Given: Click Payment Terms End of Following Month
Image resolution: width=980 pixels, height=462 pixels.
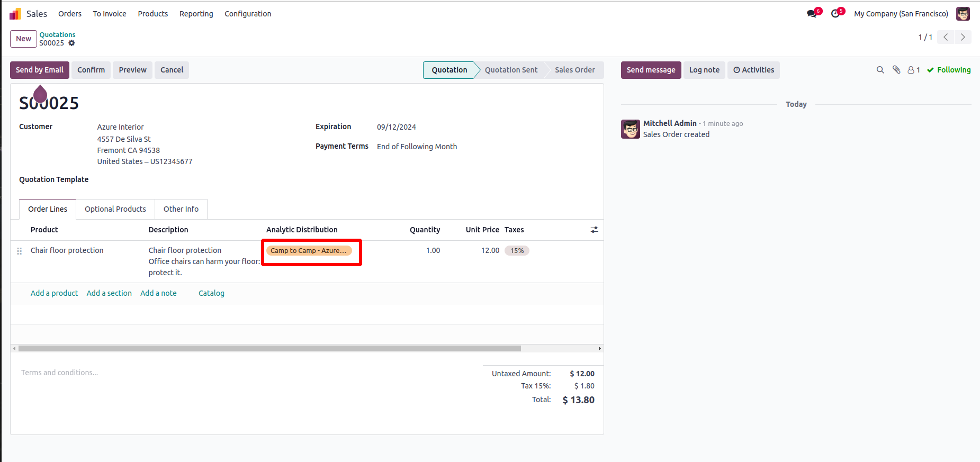Looking at the screenshot, I should click(417, 147).
